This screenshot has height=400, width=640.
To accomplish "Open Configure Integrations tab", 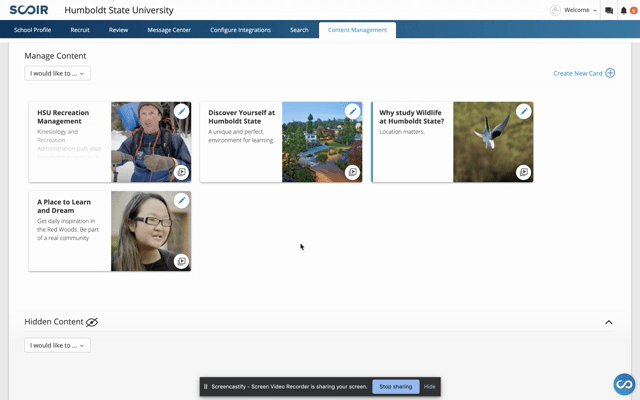I will tap(240, 30).
